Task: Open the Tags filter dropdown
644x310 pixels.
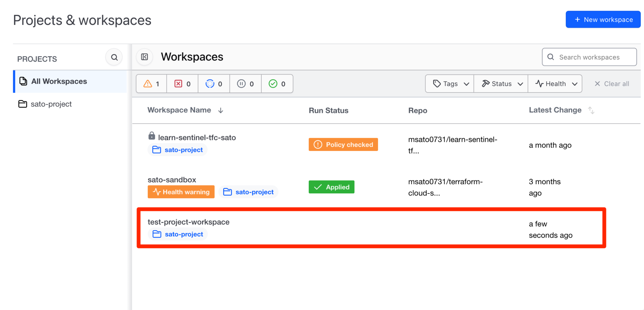Action: (x=449, y=84)
